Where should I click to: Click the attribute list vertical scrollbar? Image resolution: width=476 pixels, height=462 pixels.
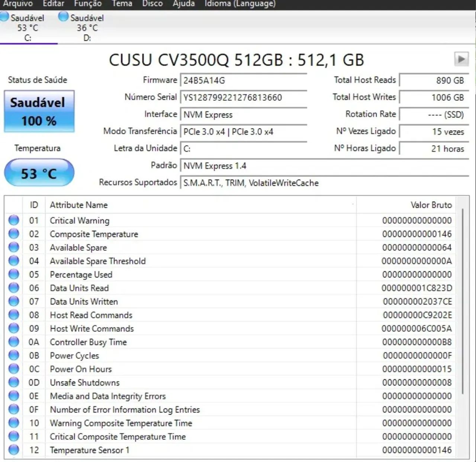click(x=463, y=301)
